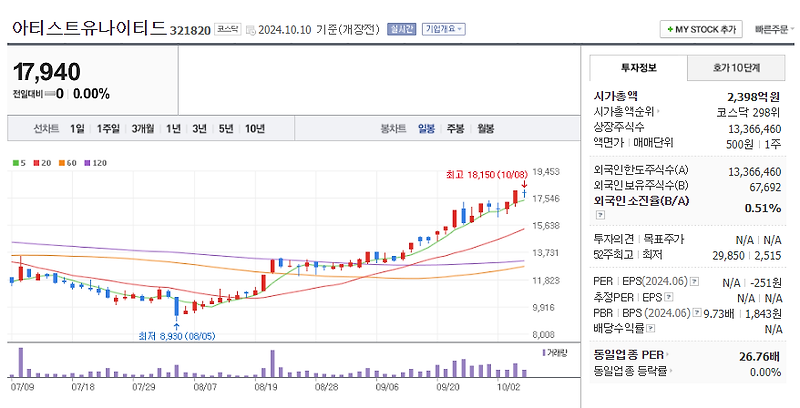800x408 pixels.
Task: Expand the 기업개요 dropdown
Action: [443, 29]
